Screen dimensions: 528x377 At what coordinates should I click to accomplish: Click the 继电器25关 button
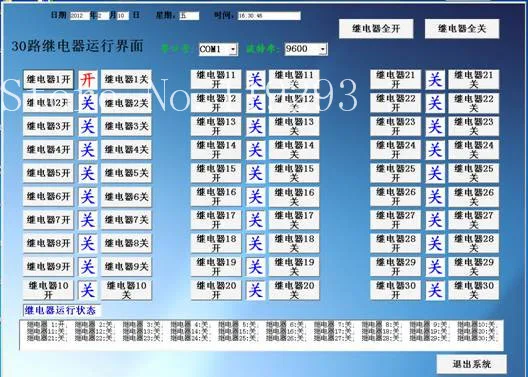coord(473,173)
